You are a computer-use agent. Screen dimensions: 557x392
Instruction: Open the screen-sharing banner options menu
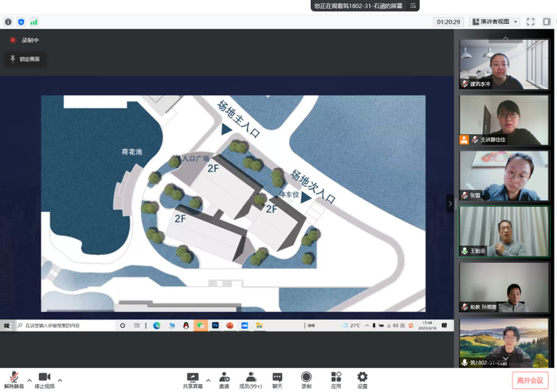click(x=414, y=6)
